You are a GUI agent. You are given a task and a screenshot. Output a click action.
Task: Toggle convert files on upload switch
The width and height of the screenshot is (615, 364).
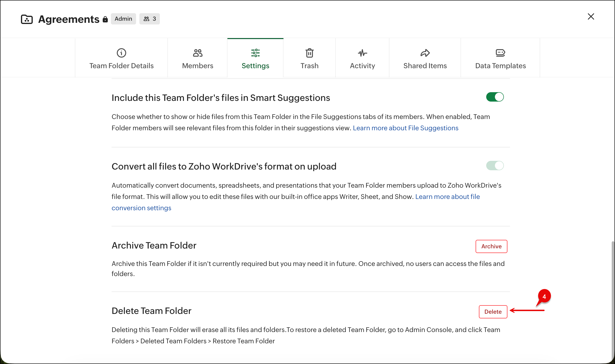pos(495,166)
